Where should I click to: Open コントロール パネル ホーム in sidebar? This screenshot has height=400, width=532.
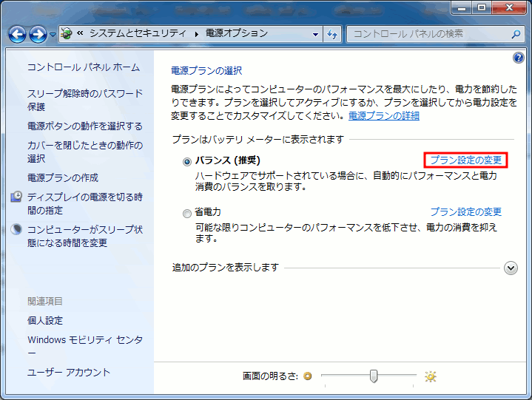click(x=83, y=67)
